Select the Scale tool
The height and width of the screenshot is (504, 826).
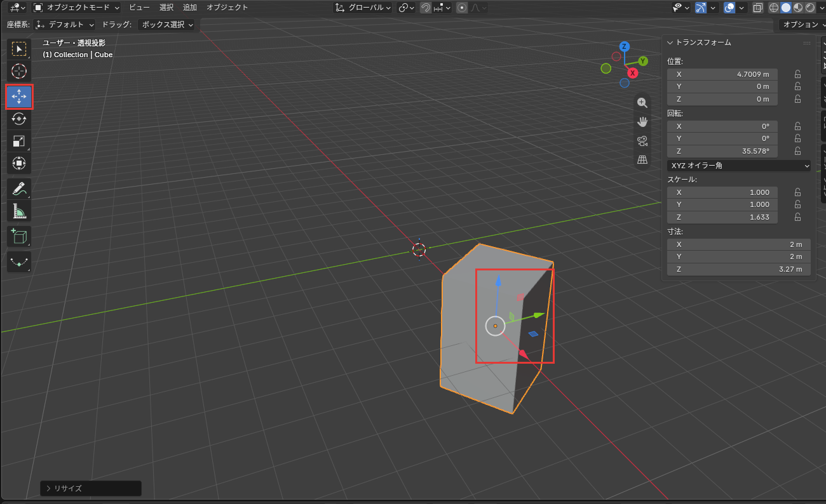point(19,141)
